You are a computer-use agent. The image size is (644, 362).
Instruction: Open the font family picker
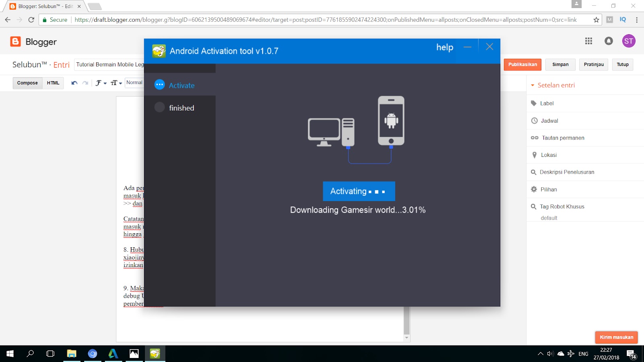point(101,83)
